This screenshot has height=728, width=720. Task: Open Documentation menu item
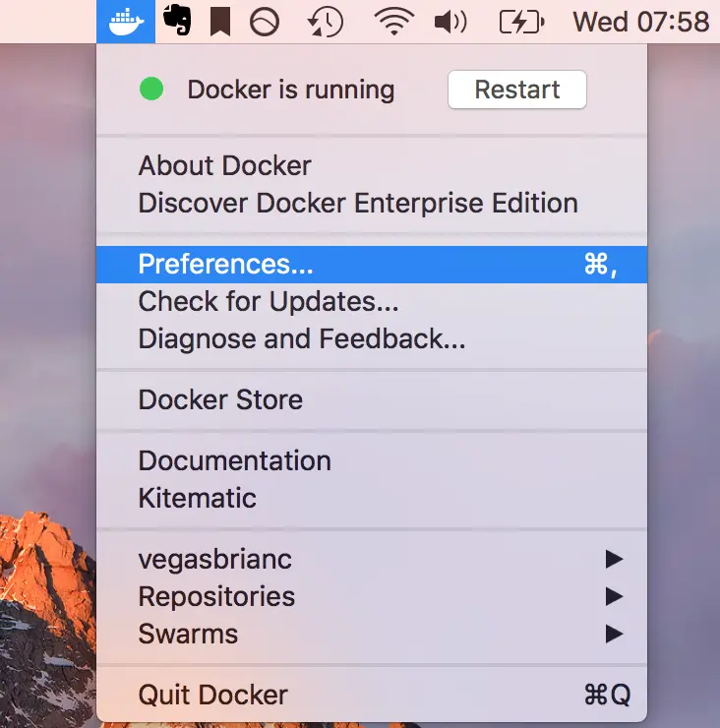click(x=372, y=461)
